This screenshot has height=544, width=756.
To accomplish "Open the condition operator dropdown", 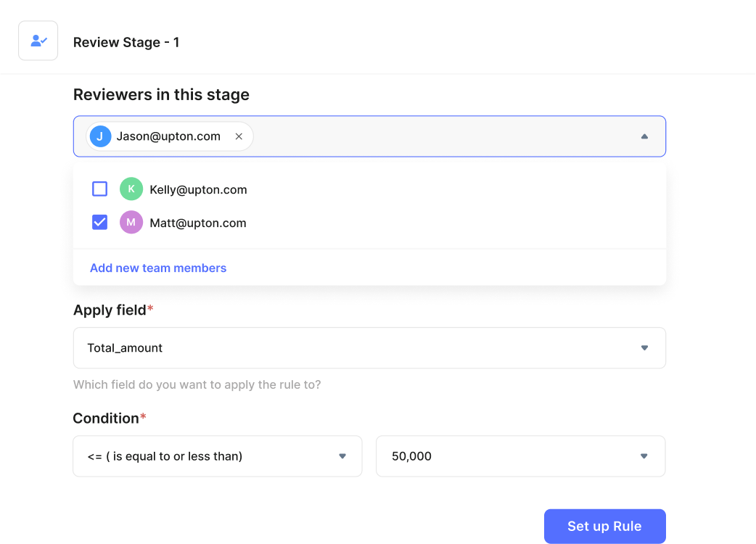I will click(x=342, y=456).
